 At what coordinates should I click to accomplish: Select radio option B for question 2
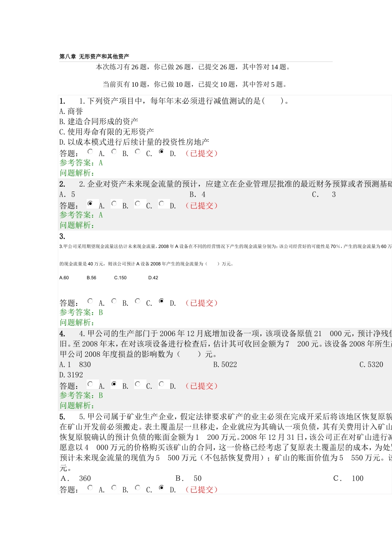coord(114,204)
